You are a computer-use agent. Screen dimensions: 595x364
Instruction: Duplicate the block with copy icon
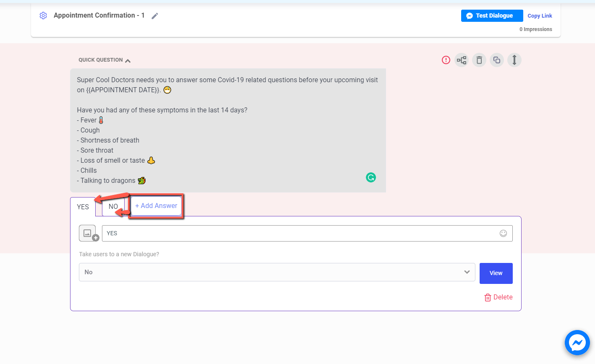pyautogui.click(x=497, y=60)
